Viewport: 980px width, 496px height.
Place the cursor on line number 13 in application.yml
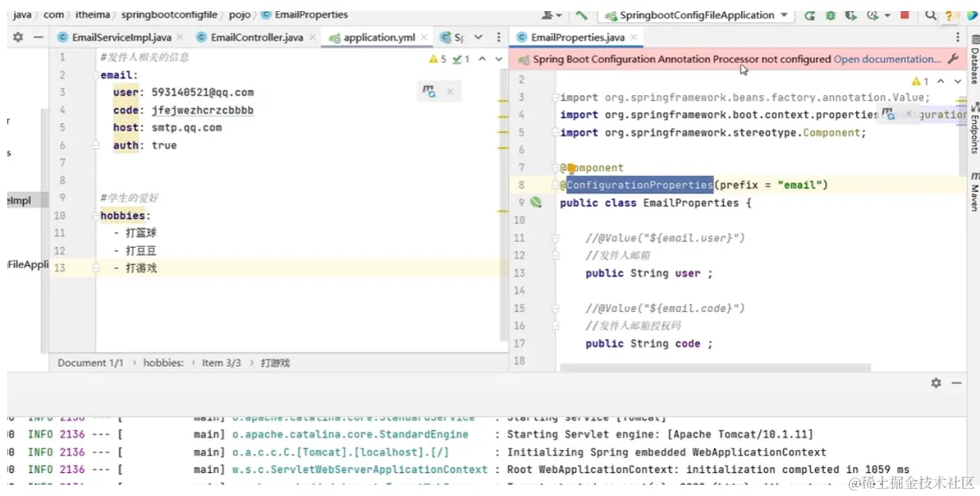pyautogui.click(x=60, y=267)
